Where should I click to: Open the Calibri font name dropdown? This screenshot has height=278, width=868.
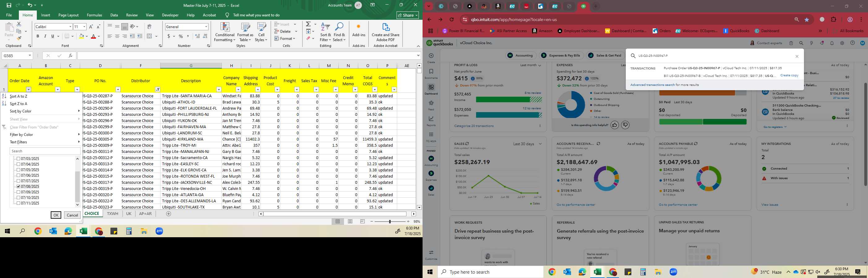tap(71, 27)
